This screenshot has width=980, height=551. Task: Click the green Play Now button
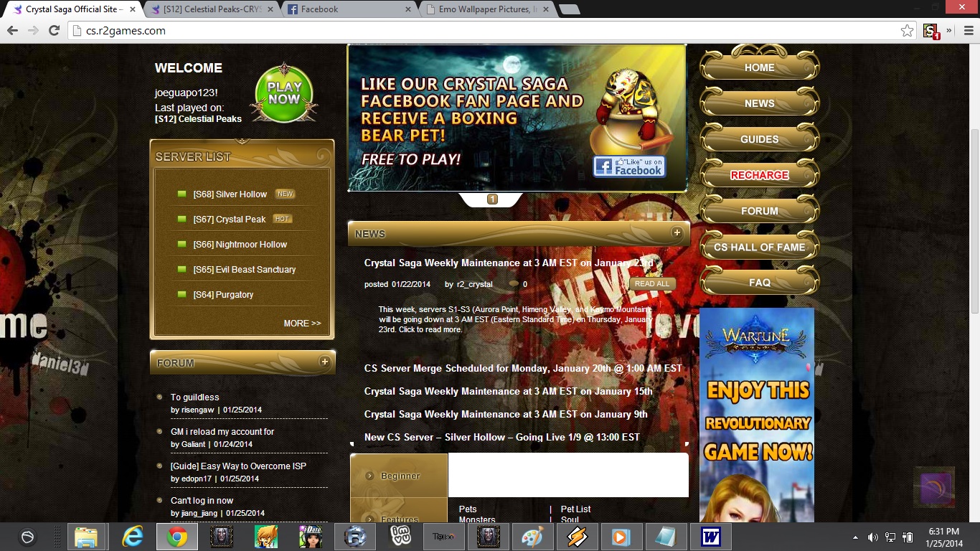(x=284, y=93)
